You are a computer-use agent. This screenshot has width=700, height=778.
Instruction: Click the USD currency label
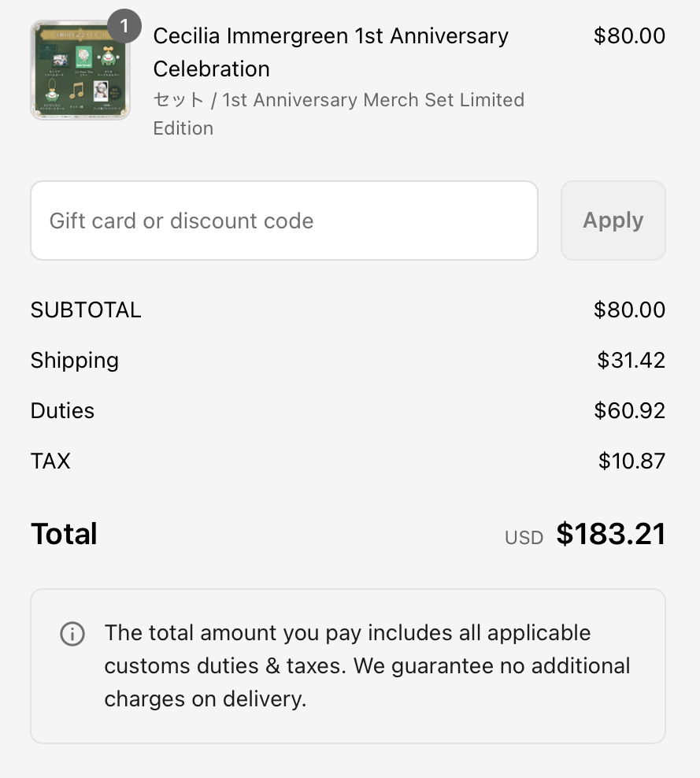point(524,538)
